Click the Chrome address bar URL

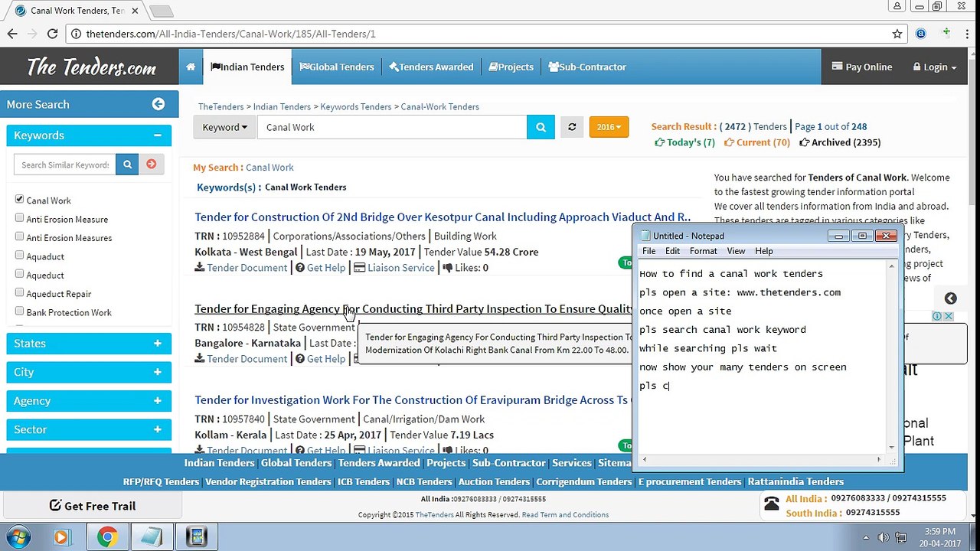pyautogui.click(x=231, y=34)
